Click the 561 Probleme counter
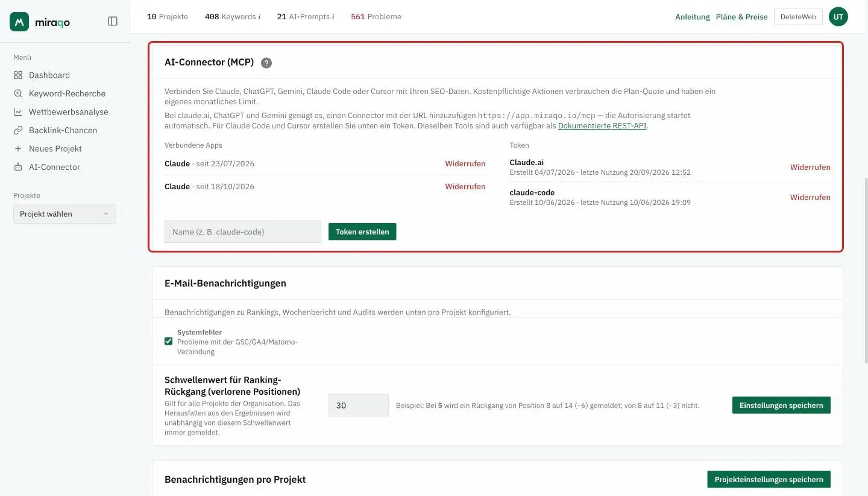The width and height of the screenshot is (868, 496). (x=376, y=17)
